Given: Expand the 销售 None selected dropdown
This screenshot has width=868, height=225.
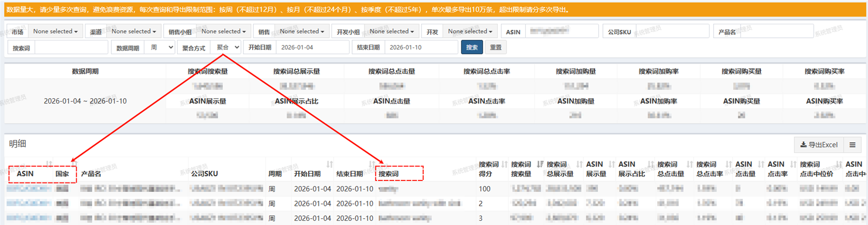Looking at the screenshot, I should click(302, 32).
